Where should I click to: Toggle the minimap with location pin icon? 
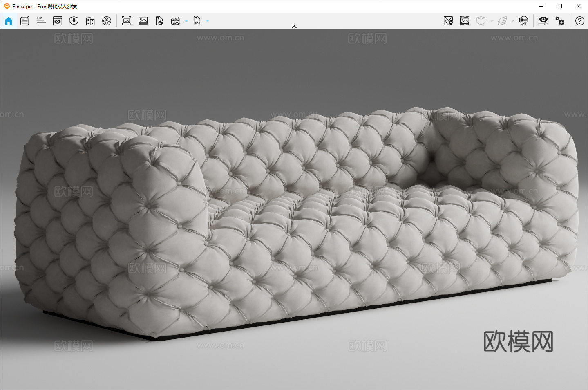[x=448, y=21]
